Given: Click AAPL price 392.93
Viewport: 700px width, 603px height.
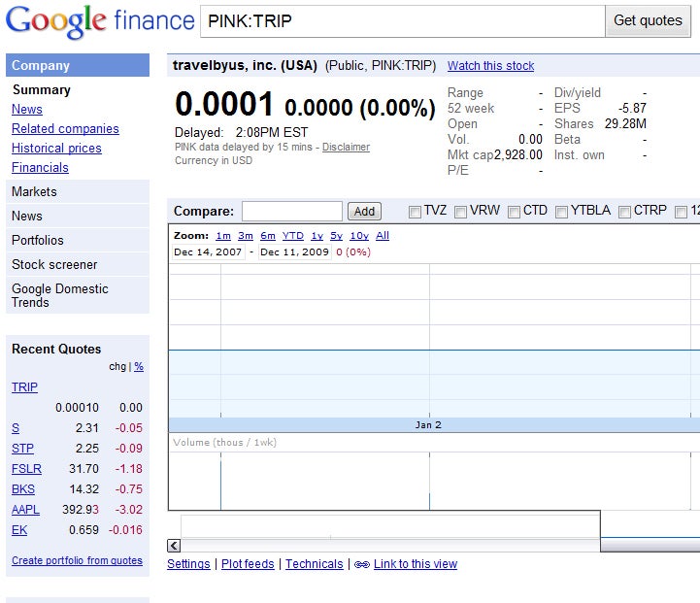Looking at the screenshot, I should [x=81, y=509].
